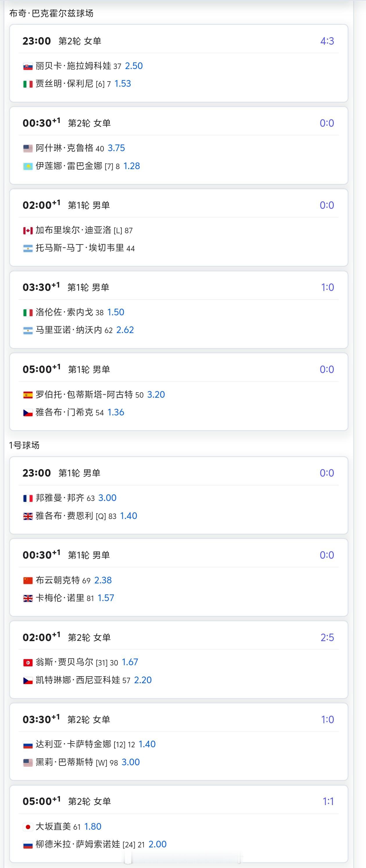The image size is (366, 868).
Task: Open player 雅各布·费恩利
Action: click(x=64, y=516)
